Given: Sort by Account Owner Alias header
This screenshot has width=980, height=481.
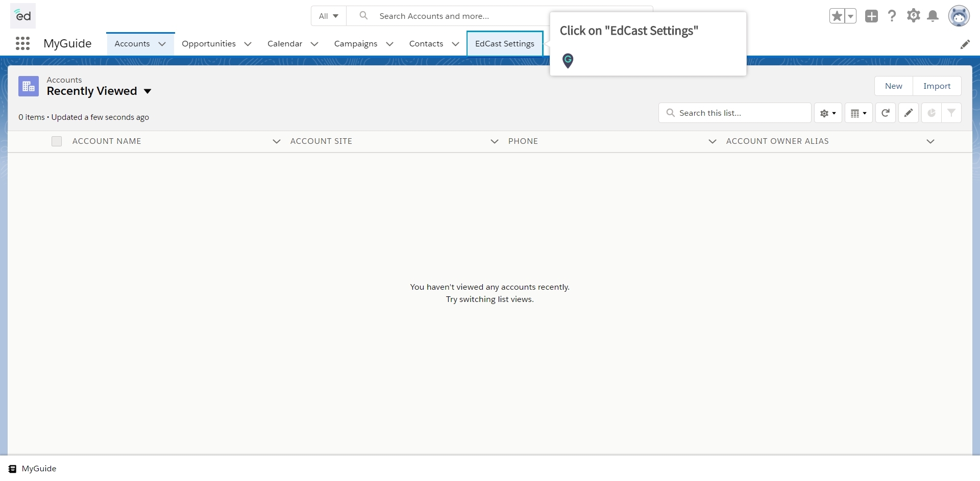Looking at the screenshot, I should [777, 141].
